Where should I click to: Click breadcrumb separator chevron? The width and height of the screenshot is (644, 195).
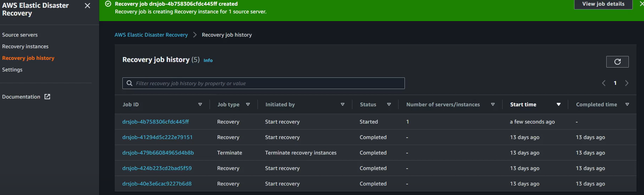(195, 34)
